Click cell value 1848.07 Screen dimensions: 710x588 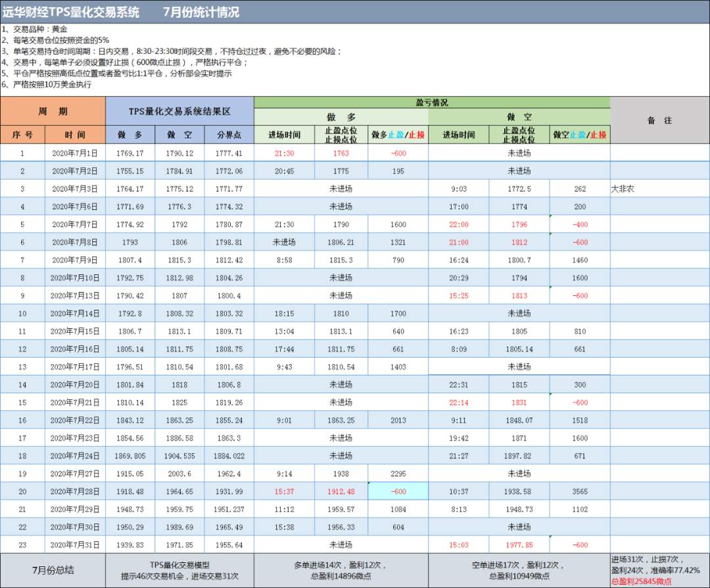(519, 420)
